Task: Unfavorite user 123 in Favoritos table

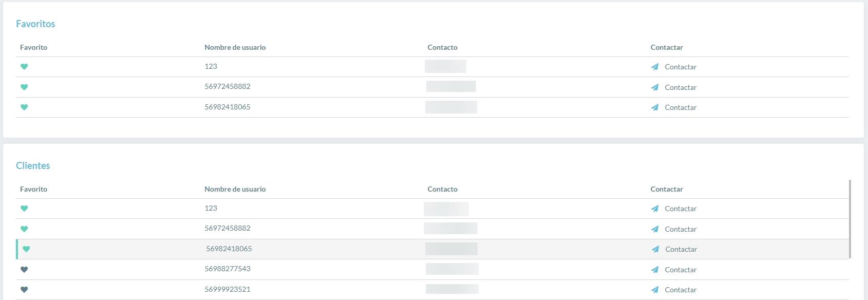Action: [x=24, y=67]
